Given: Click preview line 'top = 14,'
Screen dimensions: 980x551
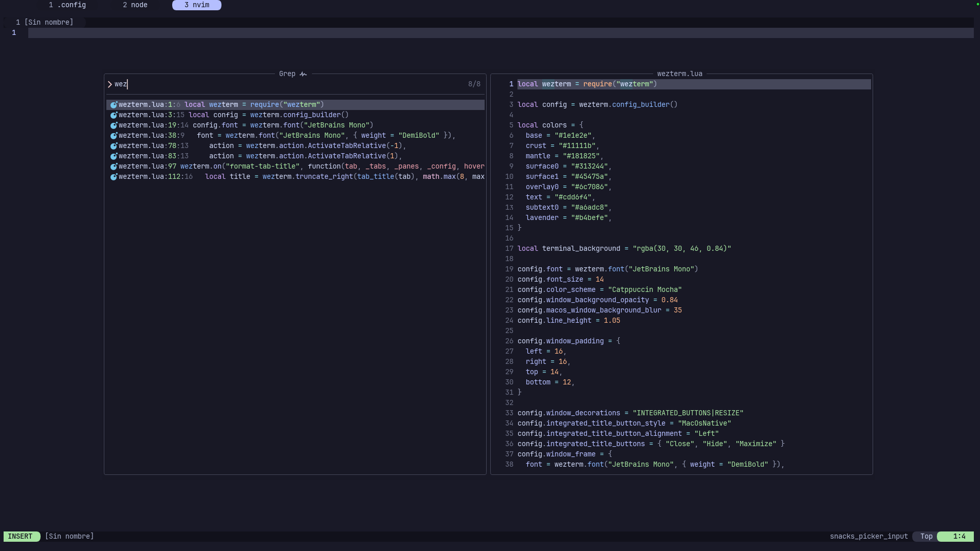Looking at the screenshot, I should (544, 372).
